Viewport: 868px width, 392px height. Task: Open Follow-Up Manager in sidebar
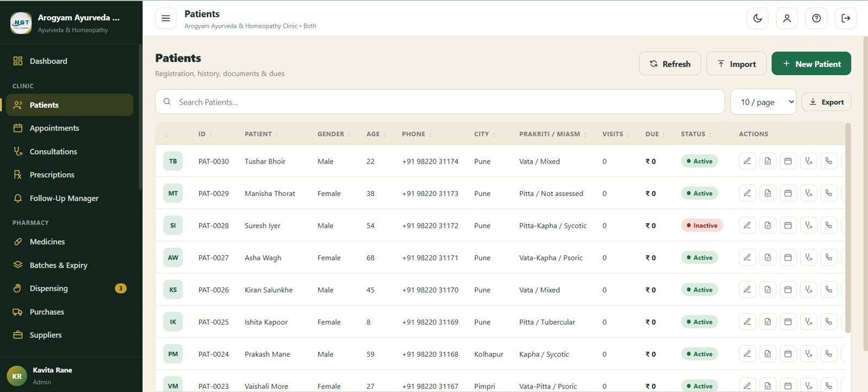pyautogui.click(x=69, y=198)
